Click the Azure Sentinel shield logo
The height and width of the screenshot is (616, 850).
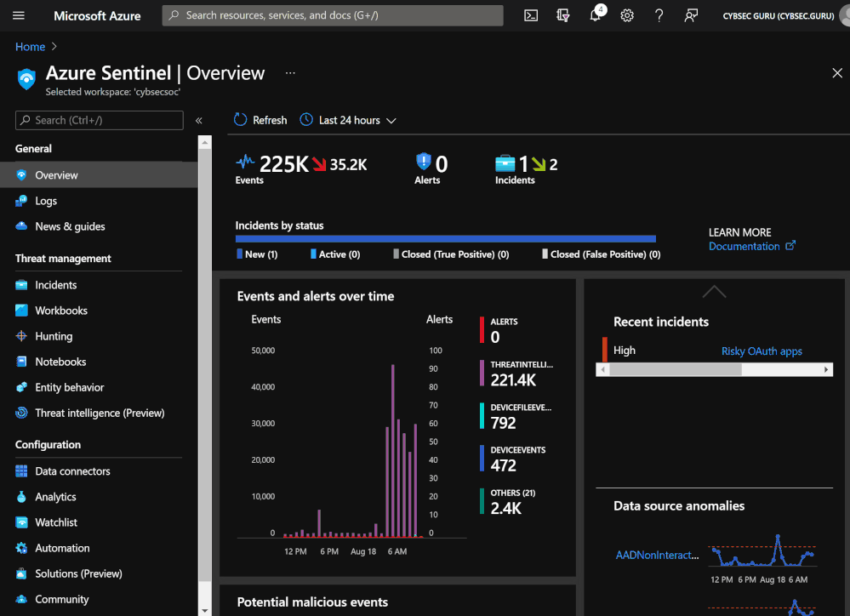pyautogui.click(x=26, y=79)
